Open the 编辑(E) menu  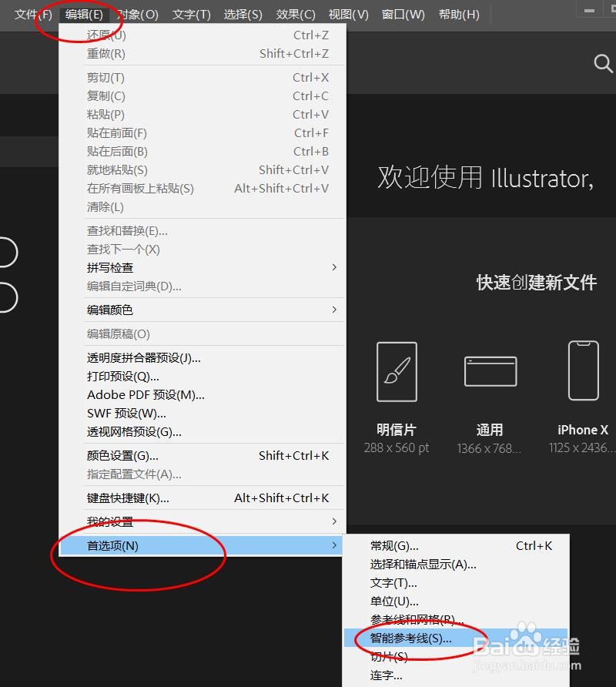pyautogui.click(x=84, y=15)
